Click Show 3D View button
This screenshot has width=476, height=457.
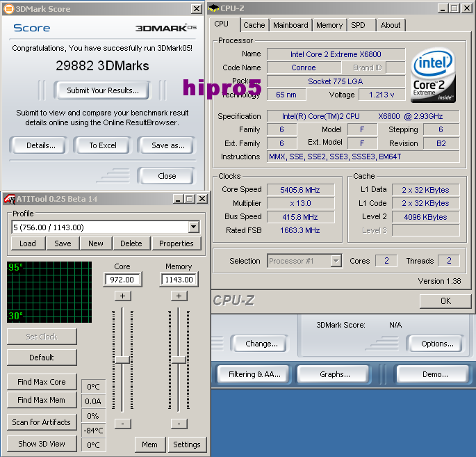(42, 444)
